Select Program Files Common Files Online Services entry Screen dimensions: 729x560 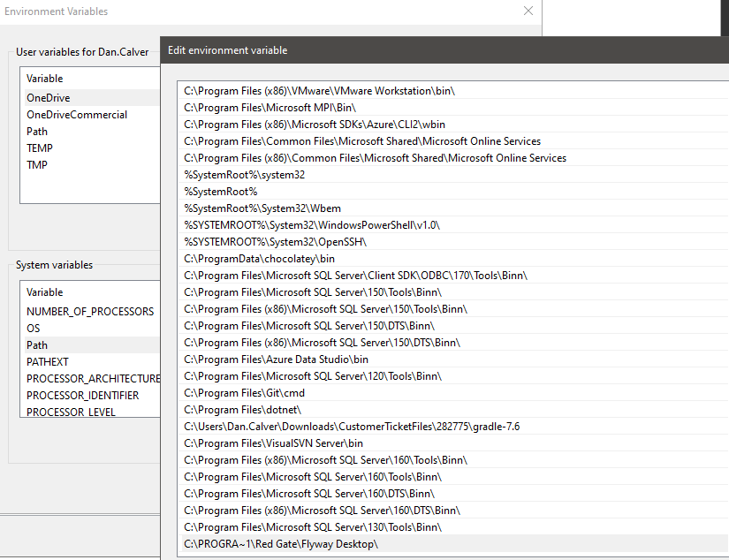pyautogui.click(x=452, y=140)
